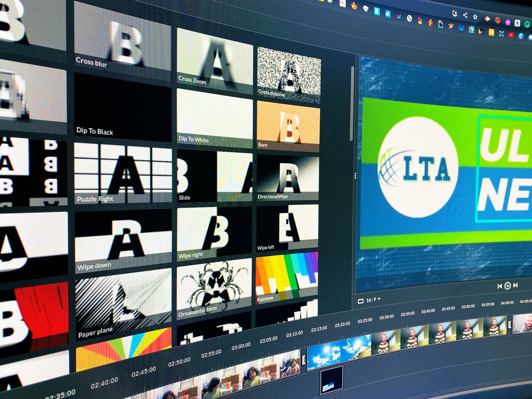This screenshot has height=399, width=532.
Task: Choose the Dip To White transition
Action: click(x=215, y=118)
